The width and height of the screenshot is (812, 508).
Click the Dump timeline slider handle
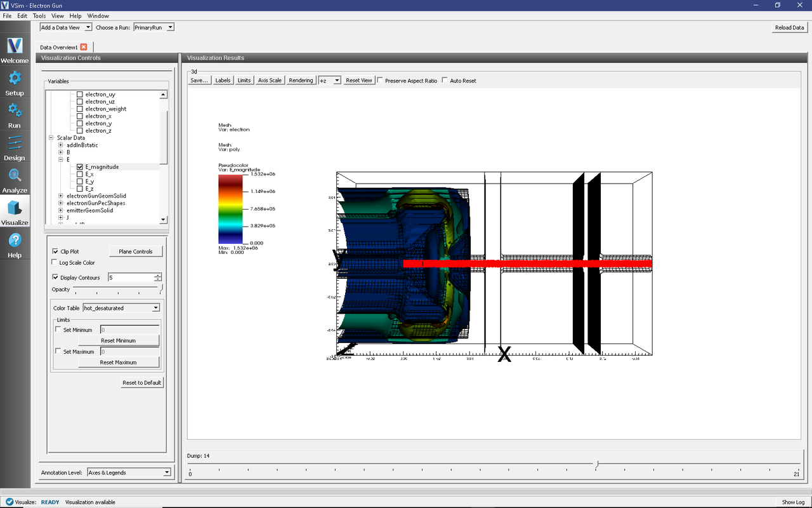(x=596, y=465)
